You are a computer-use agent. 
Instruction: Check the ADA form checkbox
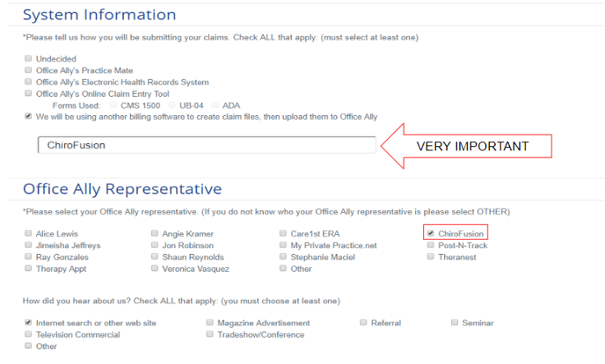tap(215, 105)
